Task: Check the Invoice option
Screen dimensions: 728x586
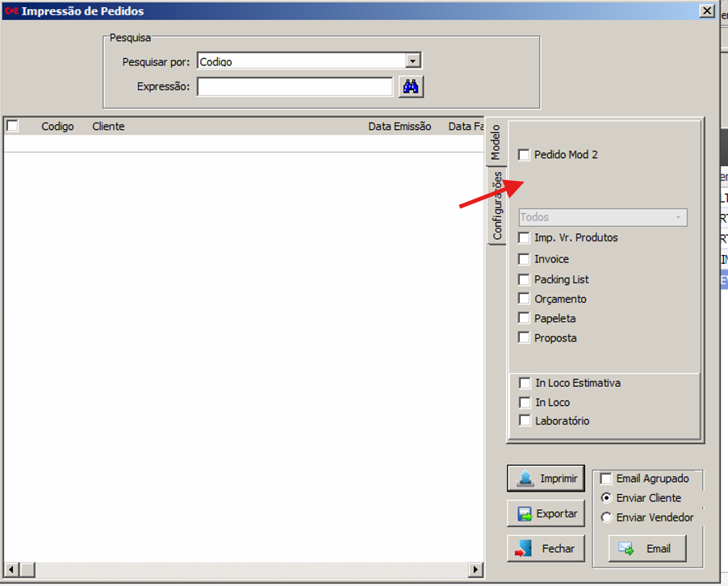Action: [x=525, y=259]
